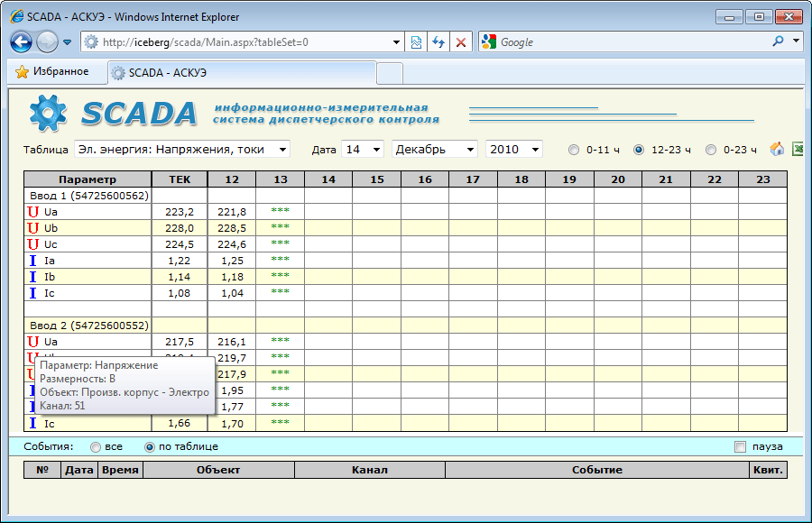Click the Событие column header in events table

[597, 470]
